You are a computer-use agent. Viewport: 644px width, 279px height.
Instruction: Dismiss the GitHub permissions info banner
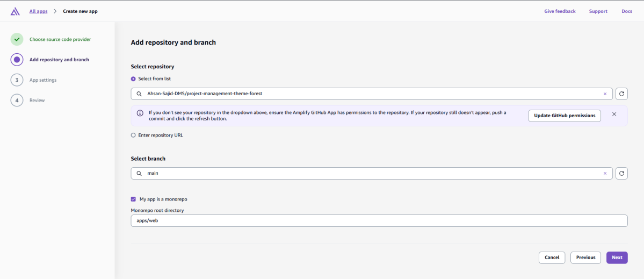614,114
